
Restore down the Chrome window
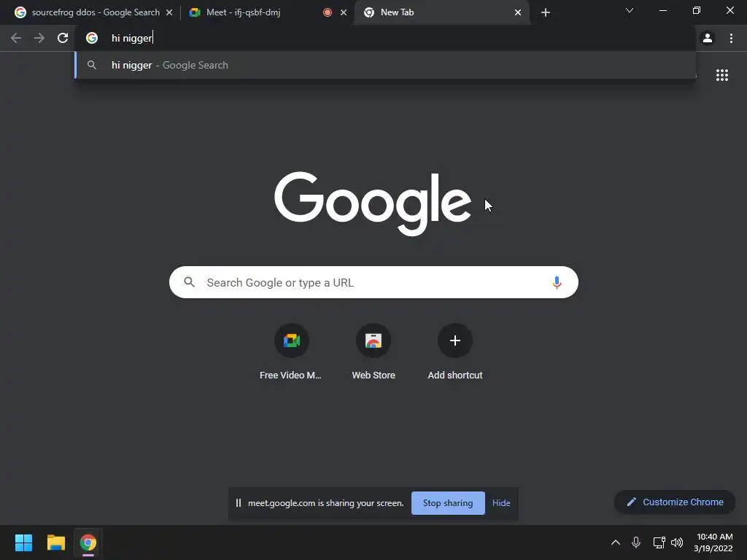(697, 10)
